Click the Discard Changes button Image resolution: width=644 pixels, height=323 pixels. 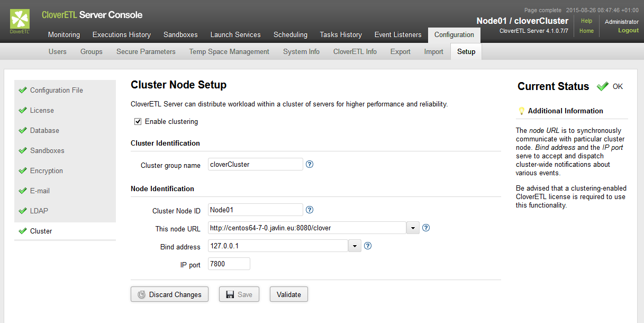point(169,294)
